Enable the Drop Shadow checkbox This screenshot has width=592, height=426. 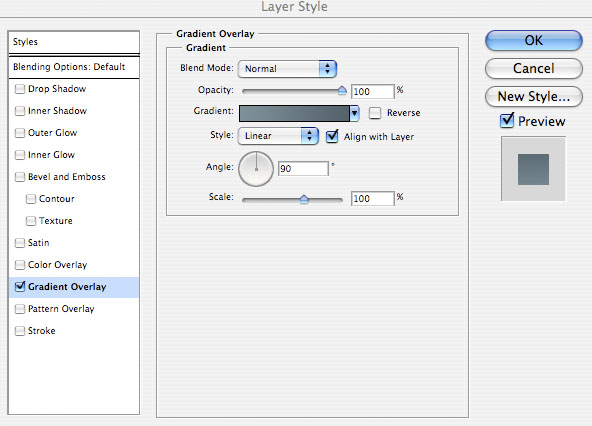point(20,89)
